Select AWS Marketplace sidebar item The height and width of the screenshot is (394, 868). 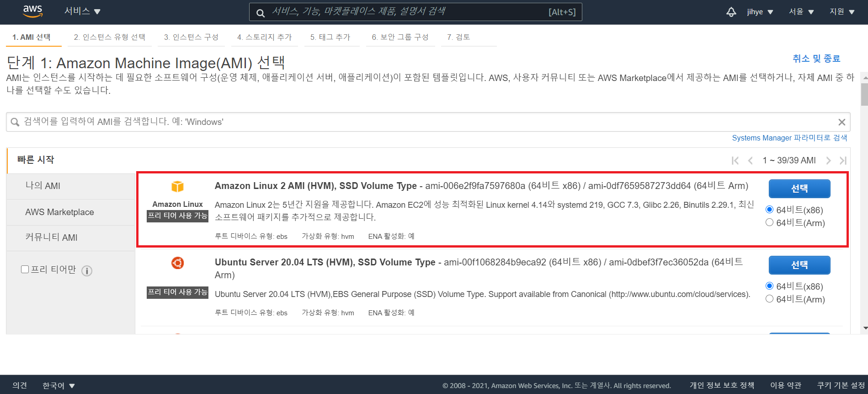coord(71,212)
